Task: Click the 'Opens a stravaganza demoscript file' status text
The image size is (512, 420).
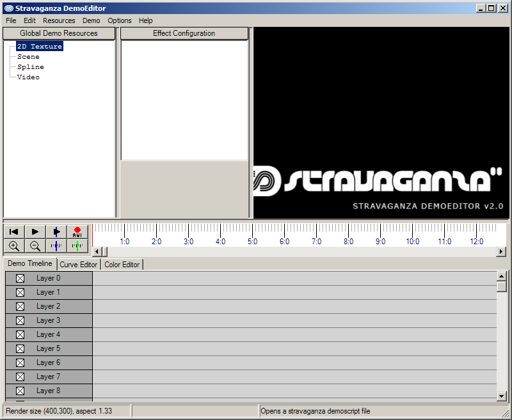Action: (316, 411)
